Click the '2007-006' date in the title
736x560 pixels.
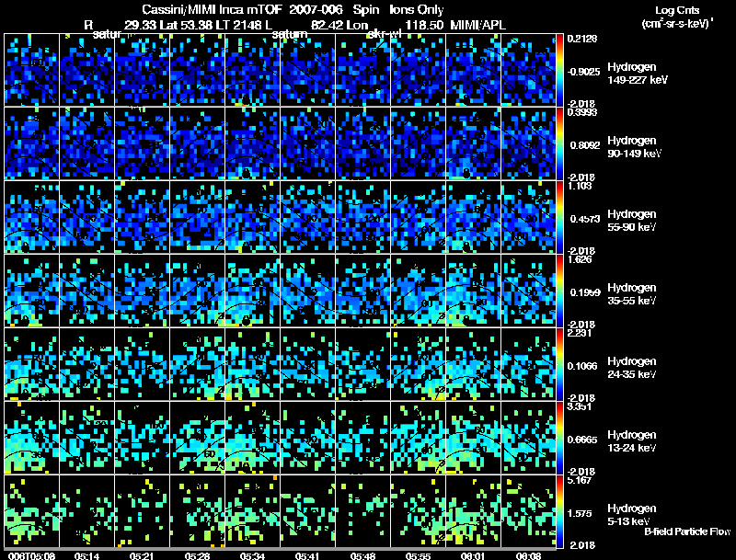316,9
